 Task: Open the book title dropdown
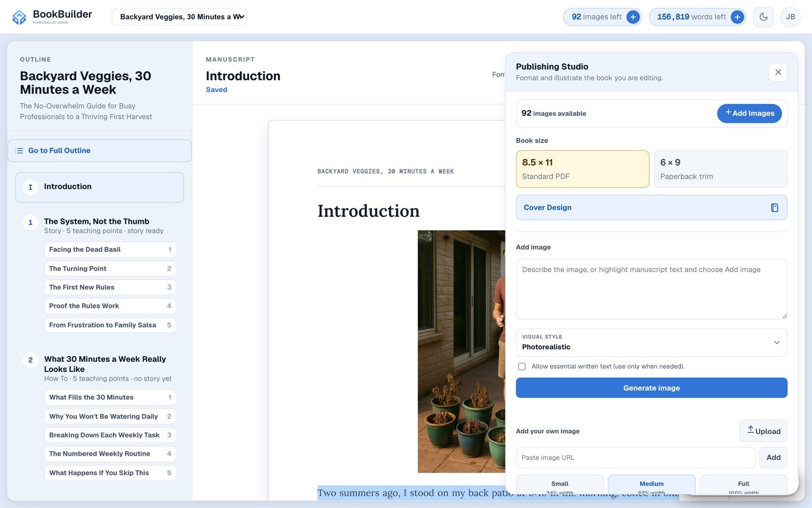click(x=179, y=17)
